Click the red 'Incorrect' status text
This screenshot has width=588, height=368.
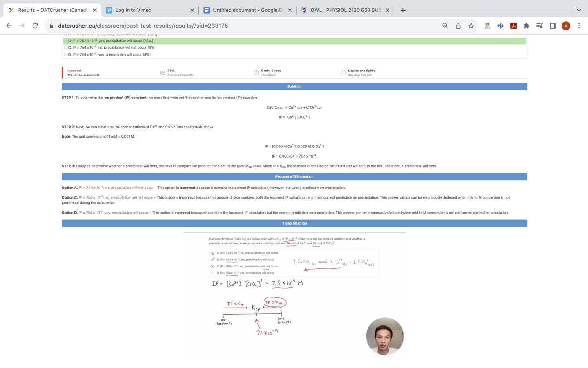click(x=74, y=71)
